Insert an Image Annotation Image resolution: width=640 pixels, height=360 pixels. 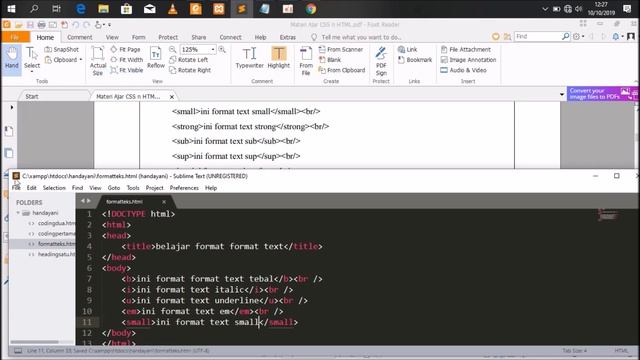click(x=469, y=60)
